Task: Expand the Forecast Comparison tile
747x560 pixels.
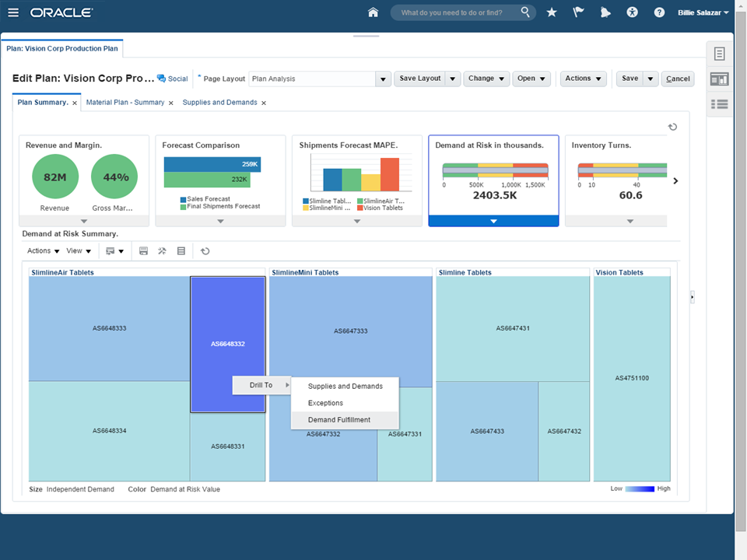Action: pos(220,221)
